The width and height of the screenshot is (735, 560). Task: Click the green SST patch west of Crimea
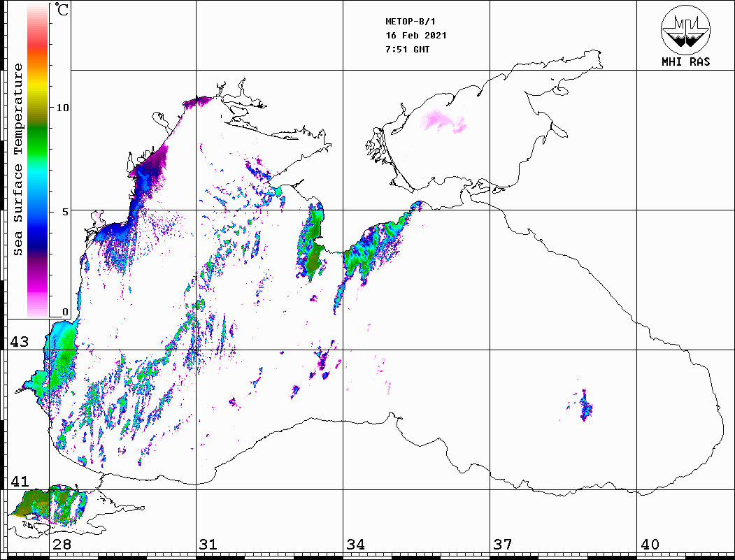(312, 241)
